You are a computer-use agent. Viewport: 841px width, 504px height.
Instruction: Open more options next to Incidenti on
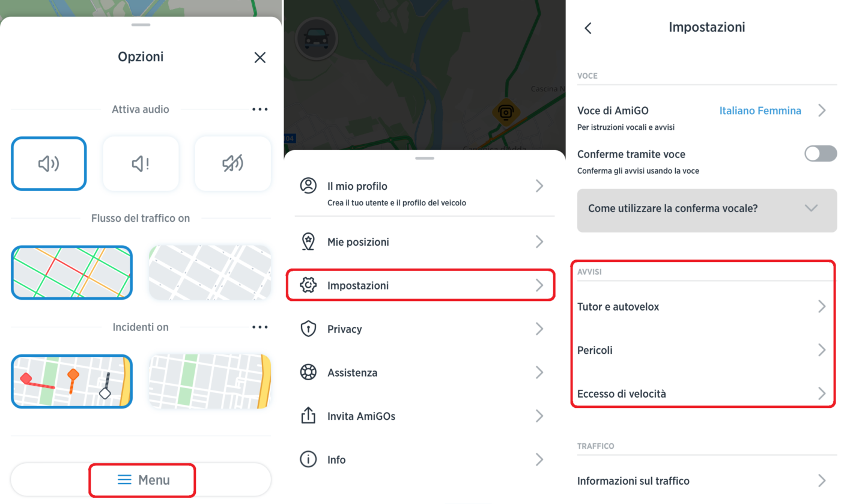click(260, 327)
